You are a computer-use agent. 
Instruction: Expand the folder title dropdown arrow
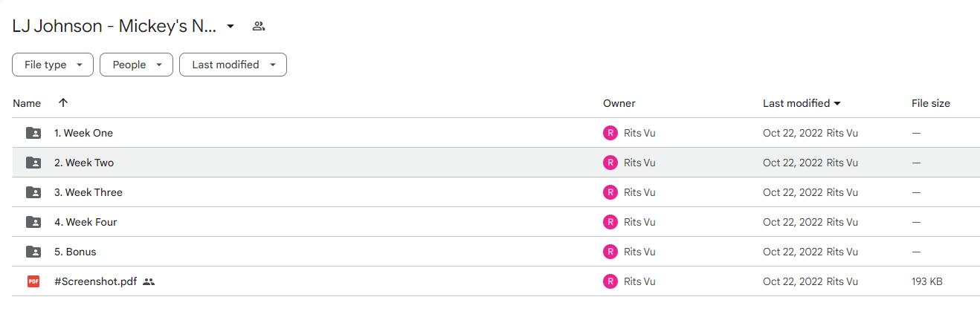pyautogui.click(x=231, y=26)
